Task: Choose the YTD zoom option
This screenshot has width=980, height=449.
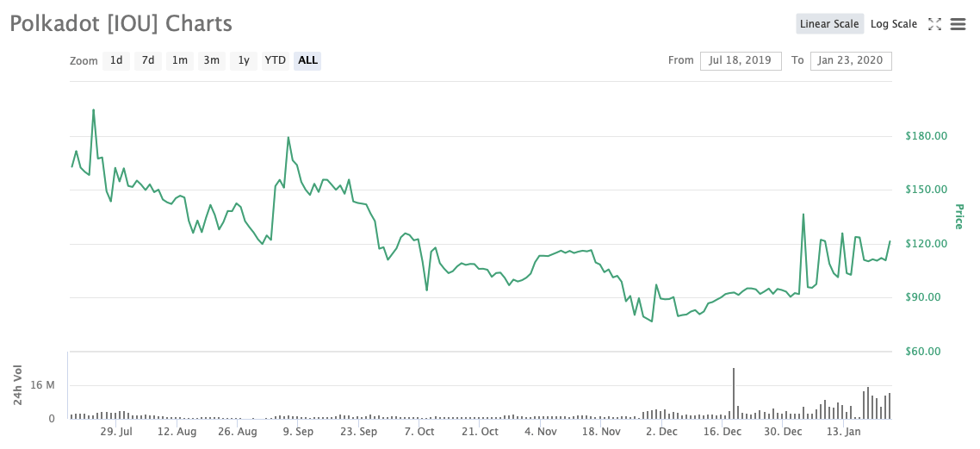Action: pyautogui.click(x=276, y=60)
